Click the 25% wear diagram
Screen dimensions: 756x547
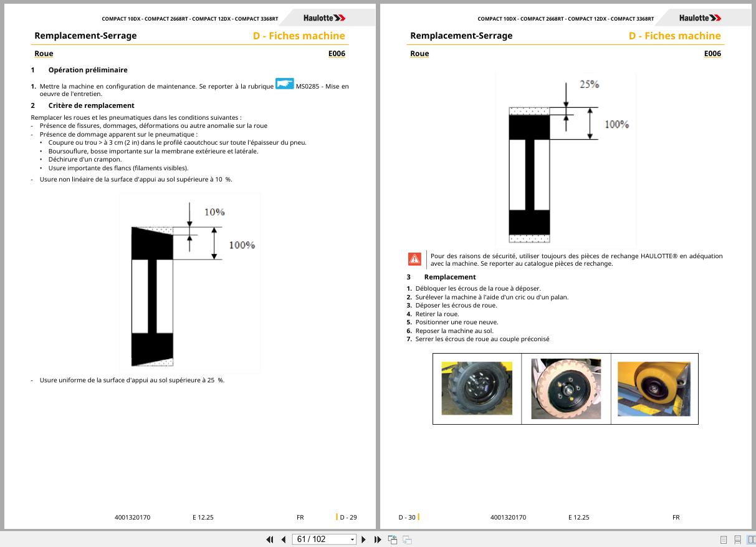[565, 160]
